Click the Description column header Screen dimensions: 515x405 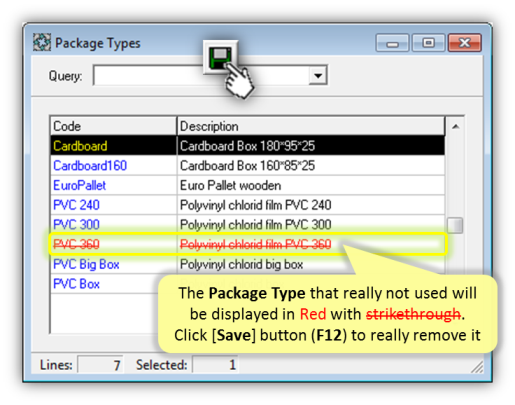click(x=311, y=126)
